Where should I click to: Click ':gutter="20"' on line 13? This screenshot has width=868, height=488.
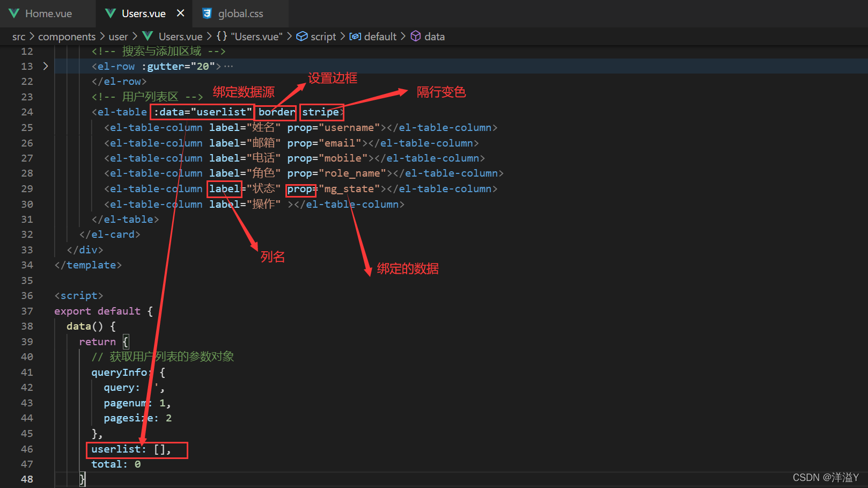point(178,66)
